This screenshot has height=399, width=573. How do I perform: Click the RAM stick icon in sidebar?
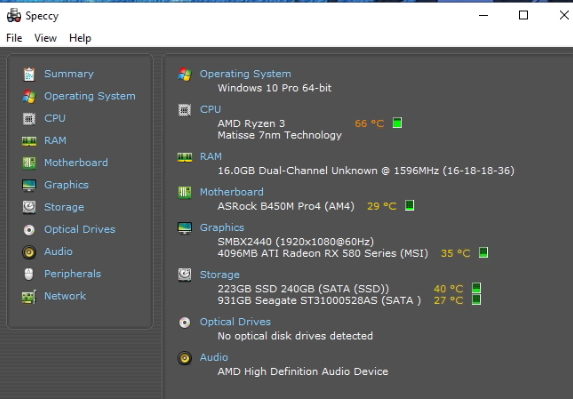[x=29, y=141]
